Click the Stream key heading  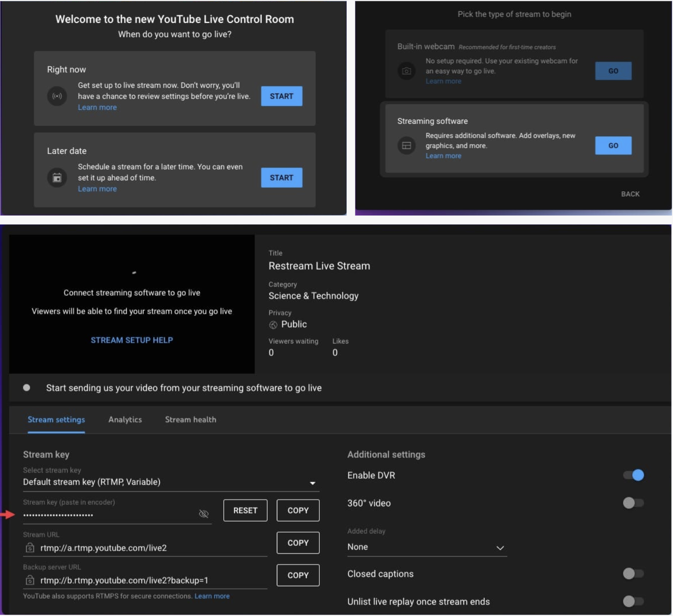coord(46,455)
